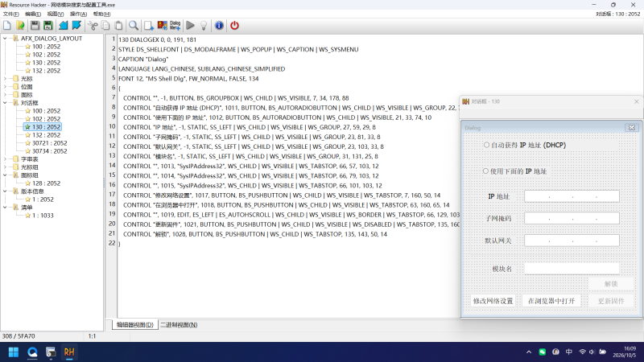644x362 pixels.
Task: Click the script line 'CAPTION "Dialog"'
Action: [143, 59]
